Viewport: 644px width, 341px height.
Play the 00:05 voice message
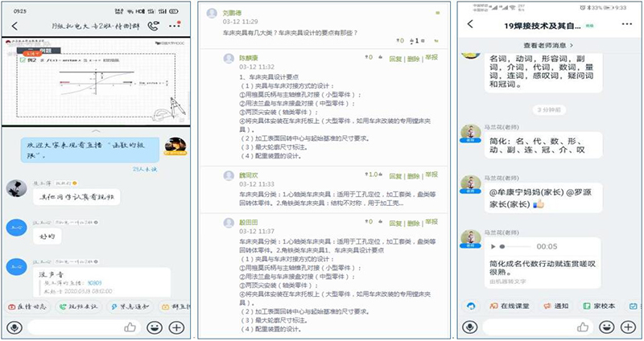point(493,246)
